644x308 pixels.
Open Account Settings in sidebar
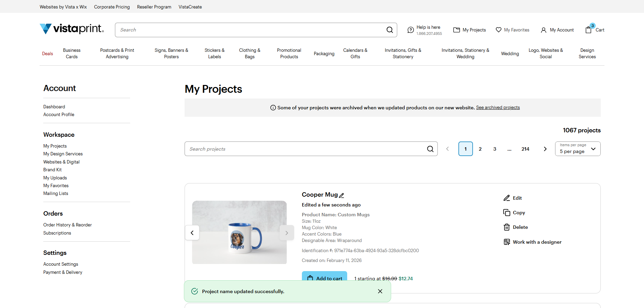pos(61,264)
